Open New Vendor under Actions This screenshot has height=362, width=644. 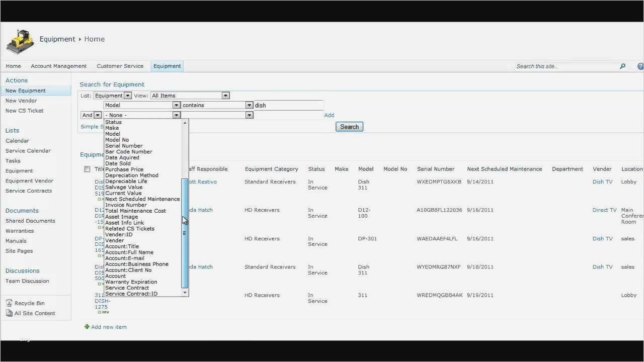click(x=21, y=101)
